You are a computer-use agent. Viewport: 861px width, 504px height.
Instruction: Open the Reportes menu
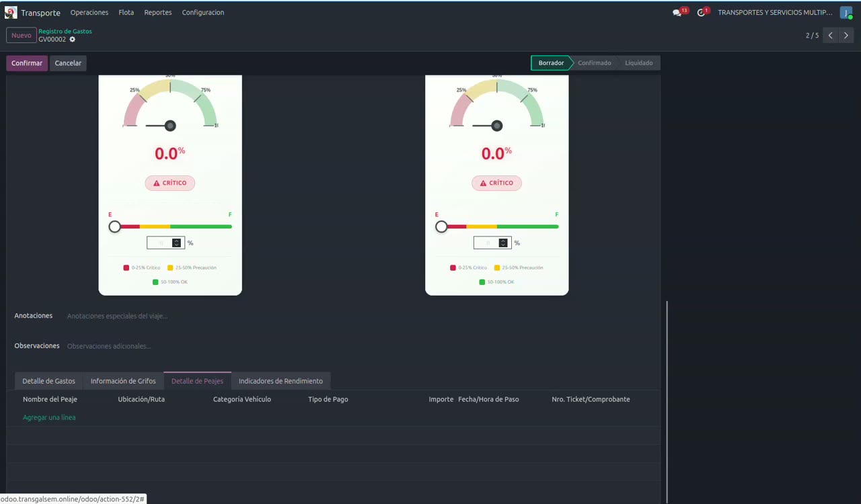[x=158, y=13]
